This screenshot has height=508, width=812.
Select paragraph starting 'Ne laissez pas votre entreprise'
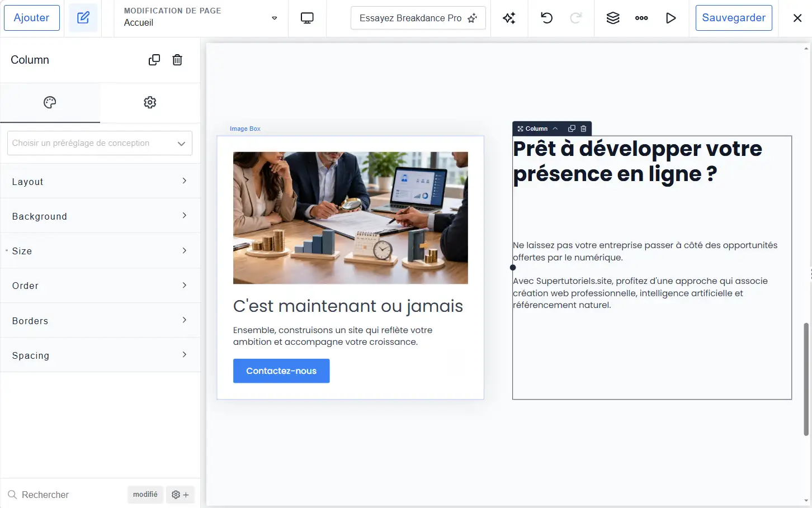coord(645,251)
